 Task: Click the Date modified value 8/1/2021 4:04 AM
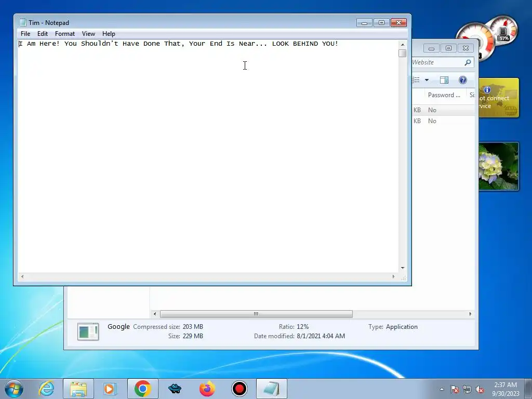point(321,336)
